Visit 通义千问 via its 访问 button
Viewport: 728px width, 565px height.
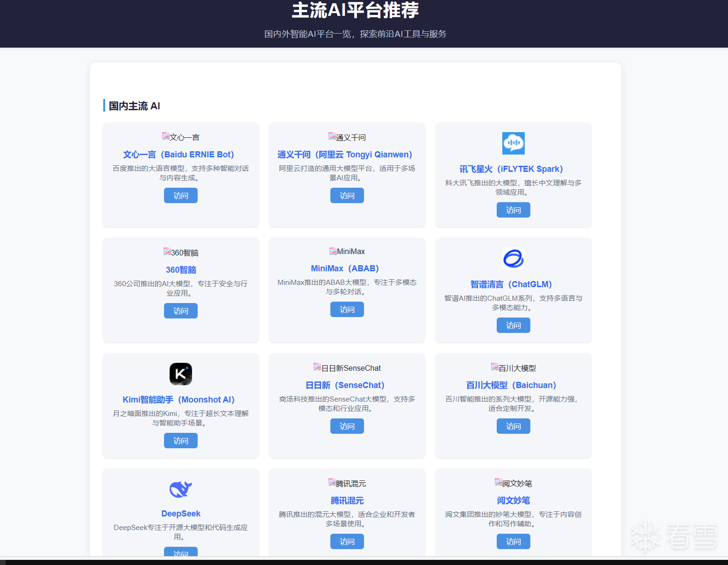point(347,196)
